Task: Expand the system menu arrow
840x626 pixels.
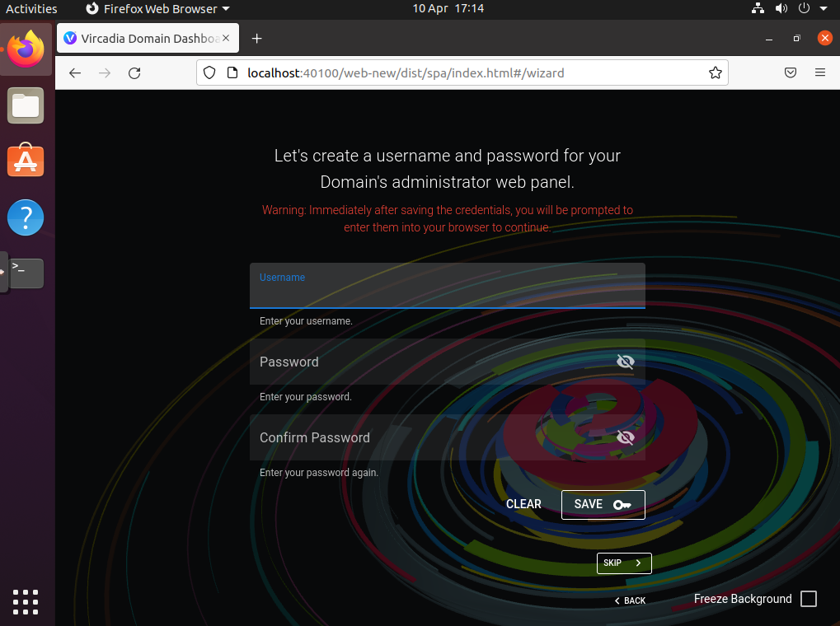Action: pyautogui.click(x=824, y=8)
